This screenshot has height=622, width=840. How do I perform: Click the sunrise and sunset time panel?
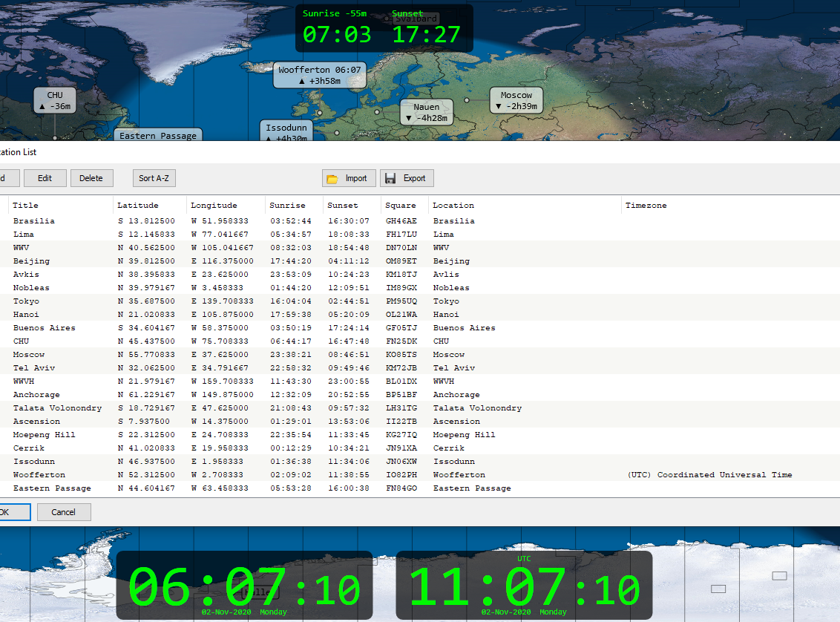coord(384,29)
